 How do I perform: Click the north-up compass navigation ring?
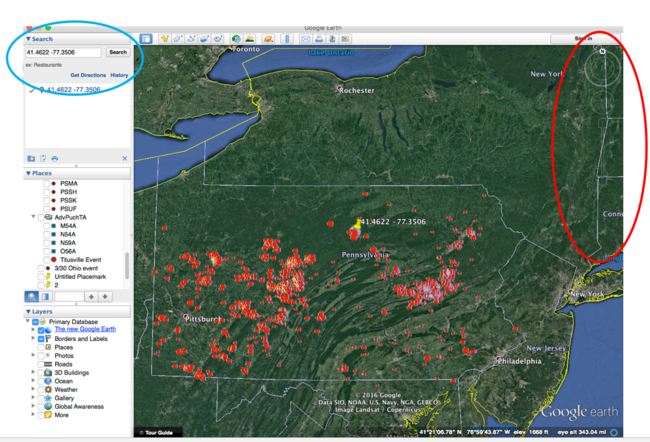click(603, 70)
